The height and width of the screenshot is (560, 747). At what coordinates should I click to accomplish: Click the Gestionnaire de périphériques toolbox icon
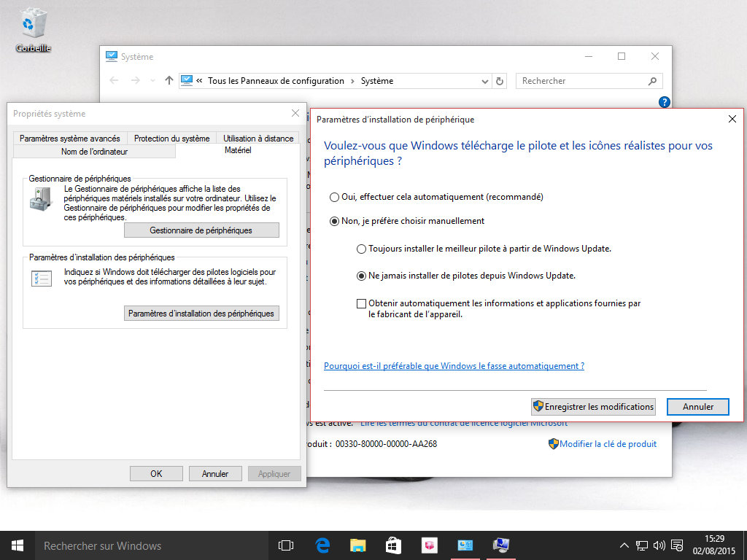(41, 198)
